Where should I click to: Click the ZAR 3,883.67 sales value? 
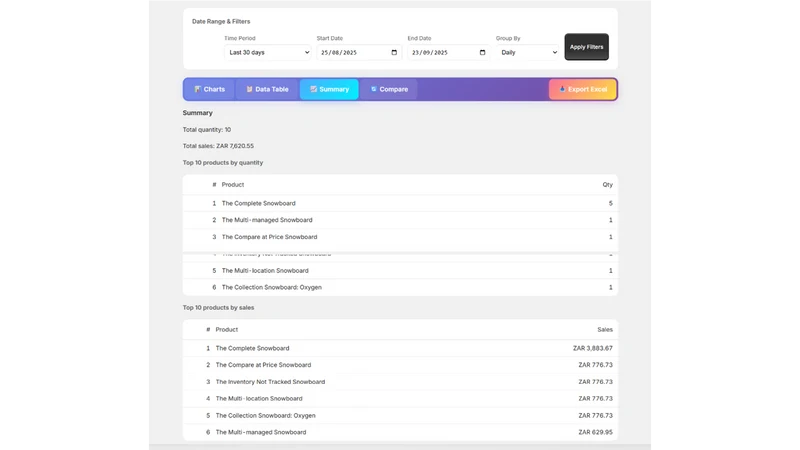click(592, 348)
